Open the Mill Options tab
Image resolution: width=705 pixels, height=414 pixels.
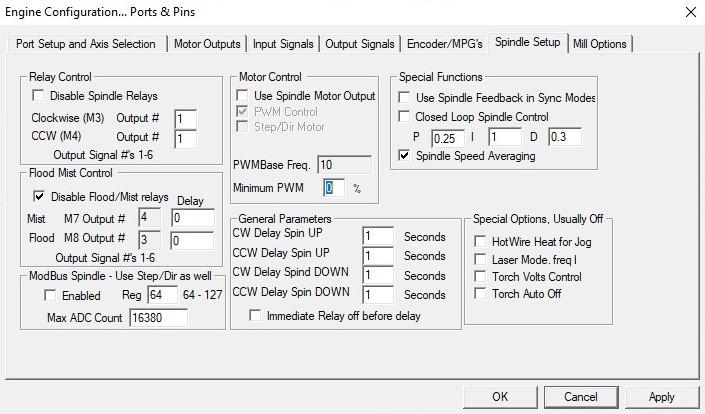pos(599,44)
